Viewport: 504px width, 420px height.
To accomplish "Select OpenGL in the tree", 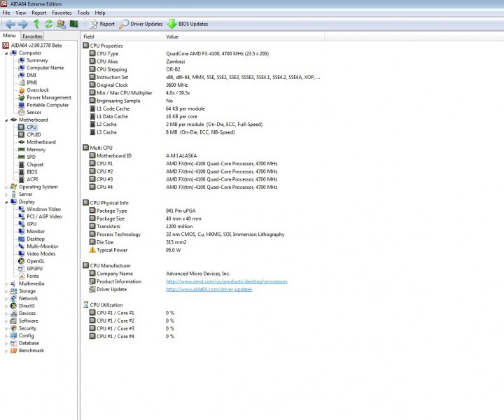I will pos(36,261).
